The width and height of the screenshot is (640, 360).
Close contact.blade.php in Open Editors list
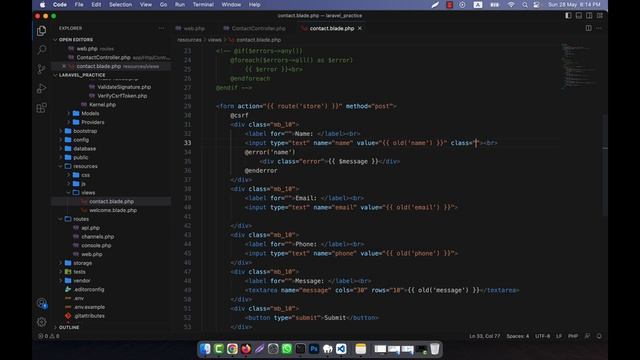pyautogui.click(x=64, y=66)
